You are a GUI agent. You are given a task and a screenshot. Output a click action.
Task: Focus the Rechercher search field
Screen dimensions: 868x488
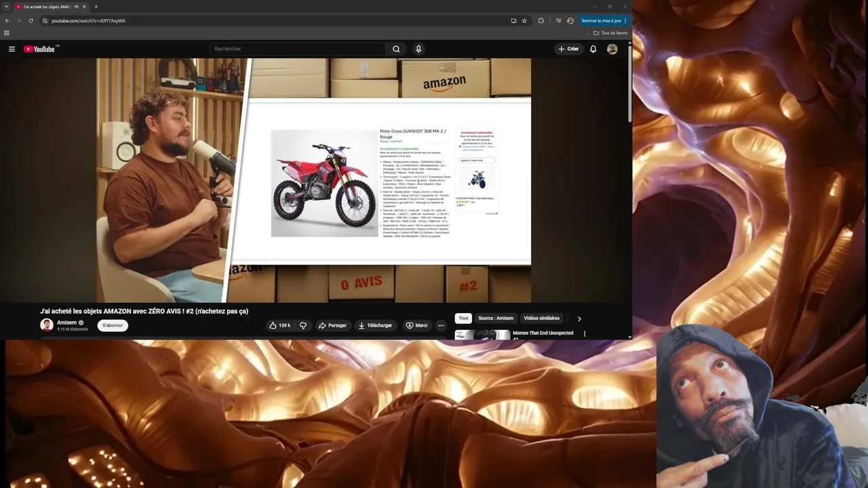[298, 49]
